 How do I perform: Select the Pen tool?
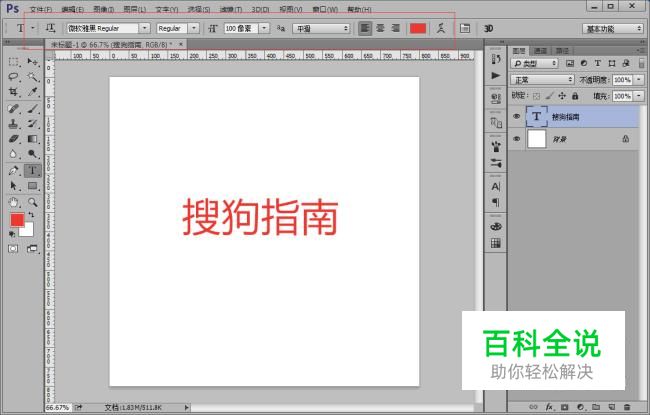[13, 170]
